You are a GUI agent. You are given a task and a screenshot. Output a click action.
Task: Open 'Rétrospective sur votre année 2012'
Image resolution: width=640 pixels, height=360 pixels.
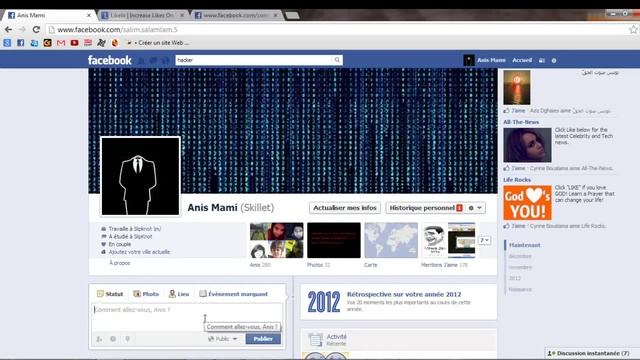click(404, 294)
